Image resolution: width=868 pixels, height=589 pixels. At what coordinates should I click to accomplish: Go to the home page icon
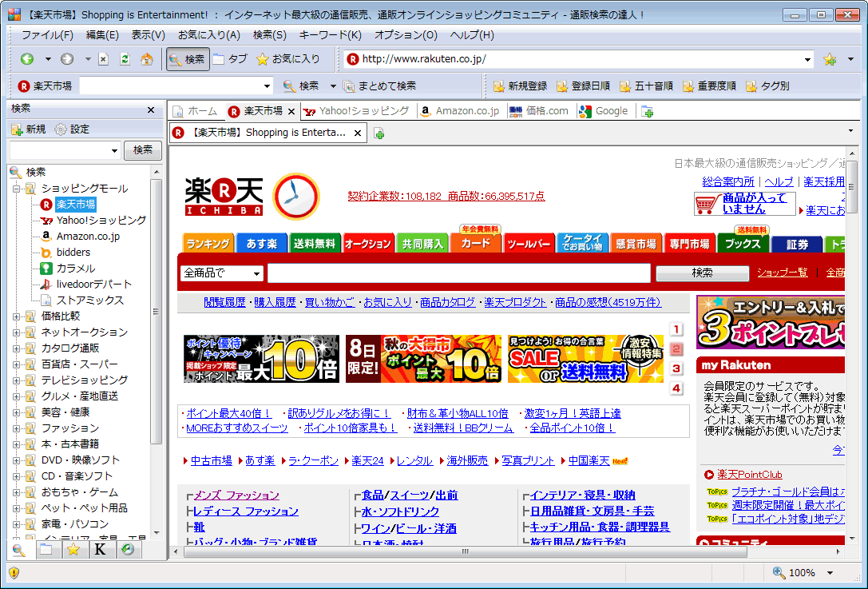pos(147,58)
